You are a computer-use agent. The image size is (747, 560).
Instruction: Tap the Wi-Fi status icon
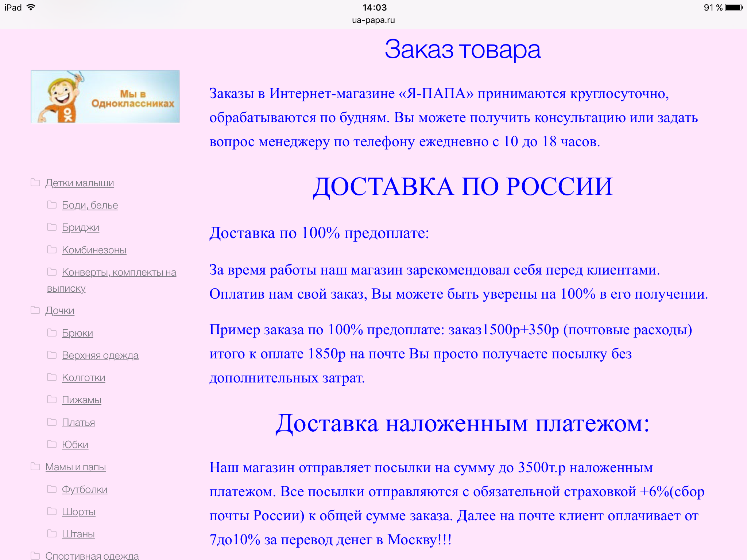(x=31, y=7)
